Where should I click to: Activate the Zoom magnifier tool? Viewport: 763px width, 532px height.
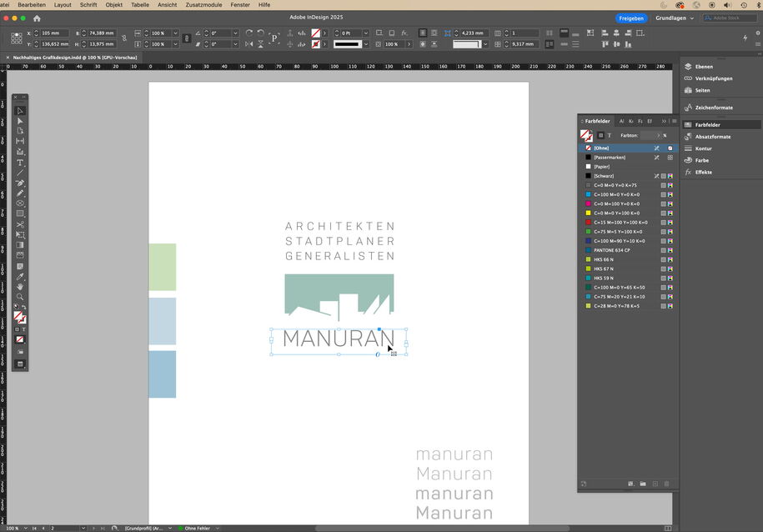pyautogui.click(x=21, y=297)
